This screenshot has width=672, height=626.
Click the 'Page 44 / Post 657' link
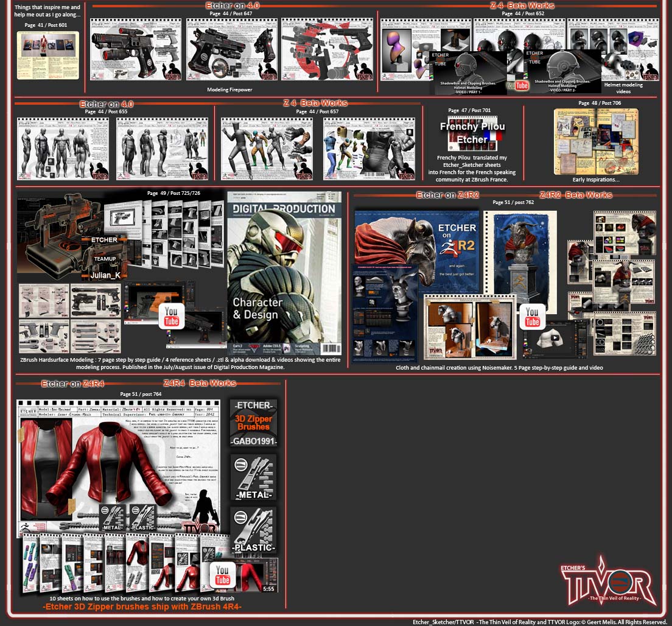(x=317, y=111)
